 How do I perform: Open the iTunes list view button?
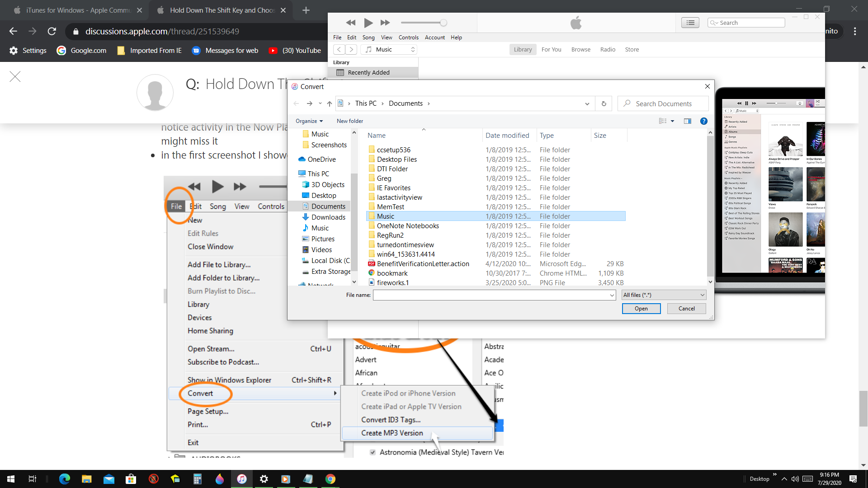click(690, 23)
